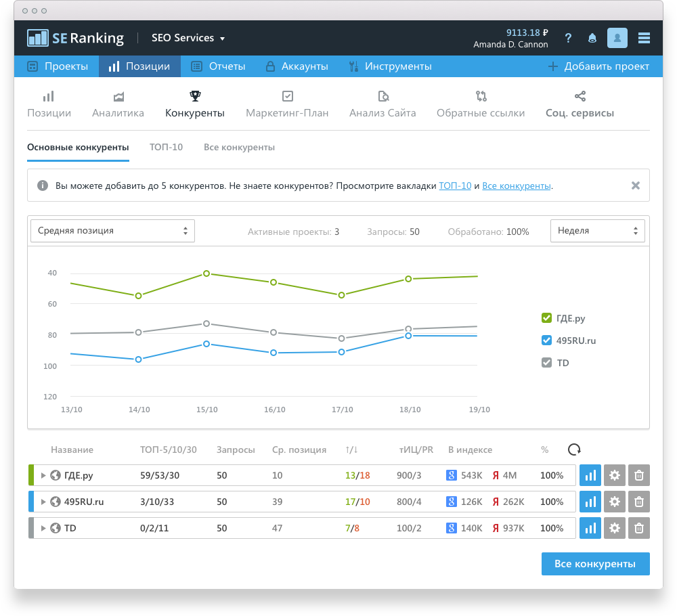Click the gray TD point at 14/10
The image size is (677, 616).
point(138,332)
